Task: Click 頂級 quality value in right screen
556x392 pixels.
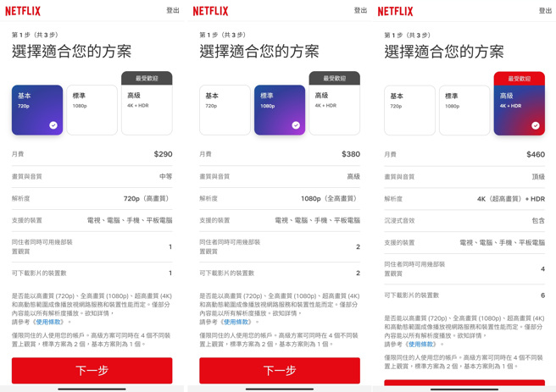Action: pos(538,177)
